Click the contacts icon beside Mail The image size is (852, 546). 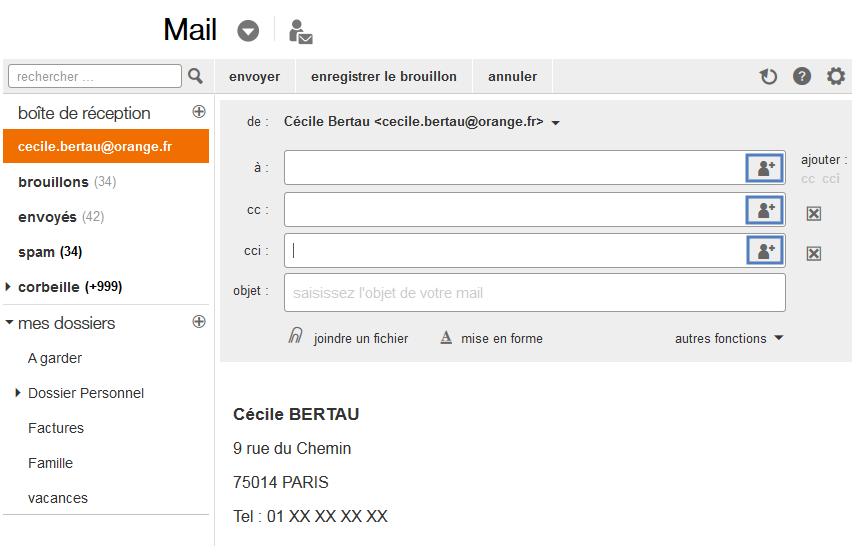click(x=300, y=32)
